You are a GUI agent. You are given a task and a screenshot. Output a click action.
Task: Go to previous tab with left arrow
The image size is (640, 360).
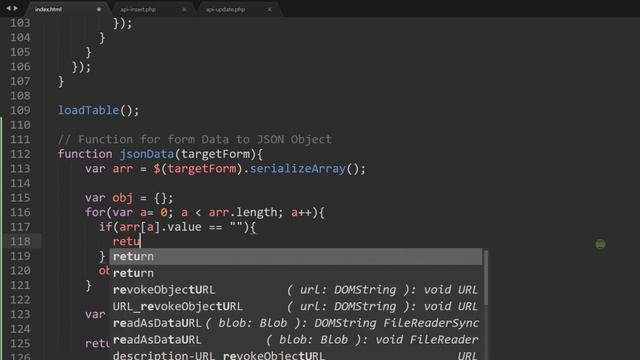pos(8,8)
